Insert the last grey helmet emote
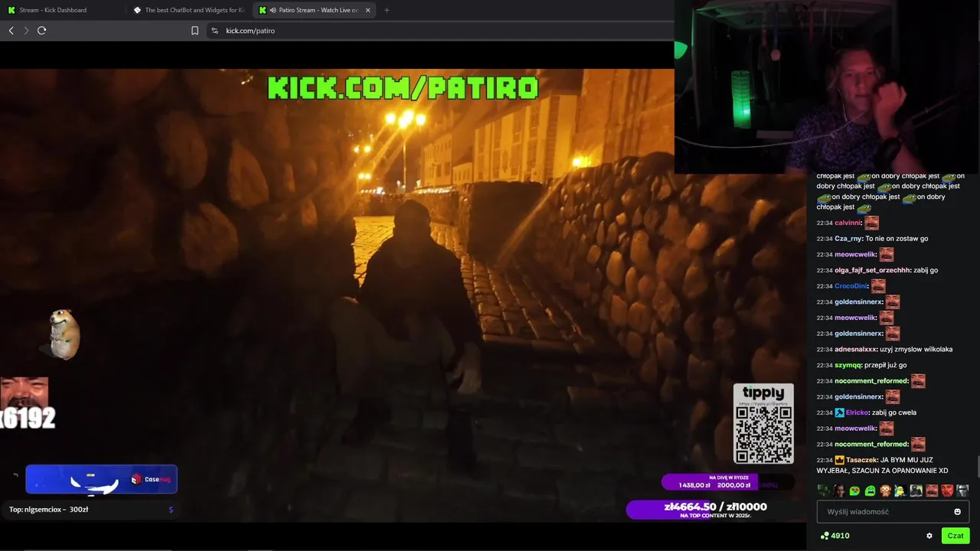This screenshot has height=551, width=980. pos(962,491)
